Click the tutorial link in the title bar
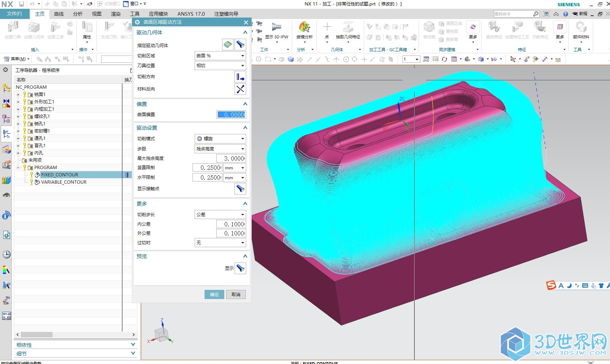610x364 pixels. pyautogui.click(x=580, y=14)
